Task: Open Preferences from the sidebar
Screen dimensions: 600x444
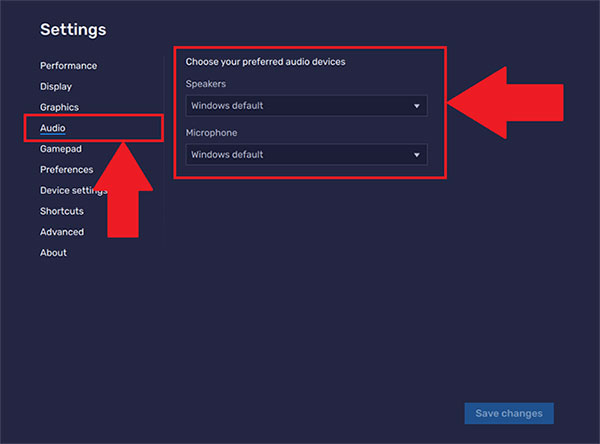Action: pos(66,170)
